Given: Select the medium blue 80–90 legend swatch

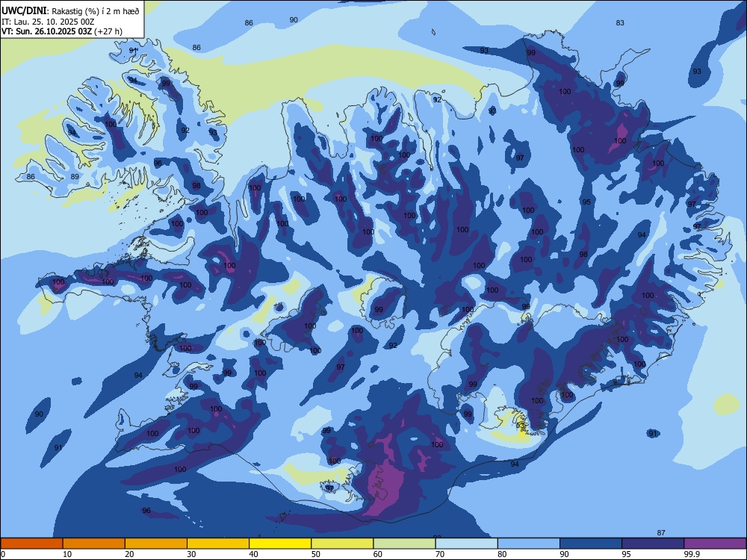Looking at the screenshot, I should pyautogui.click(x=528, y=544).
